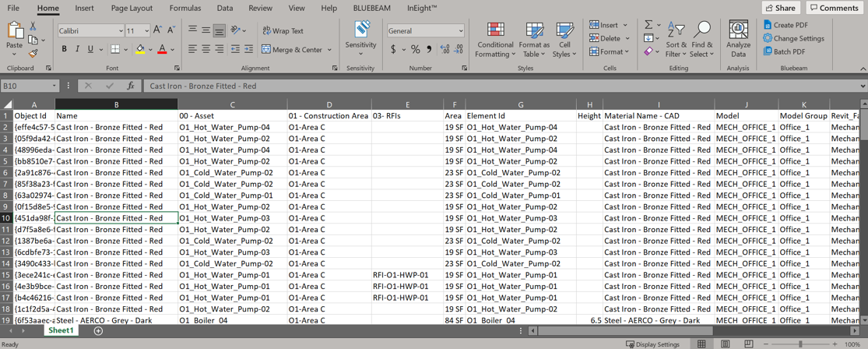Open the General number format dropdown
The image size is (868, 349).
(461, 31)
